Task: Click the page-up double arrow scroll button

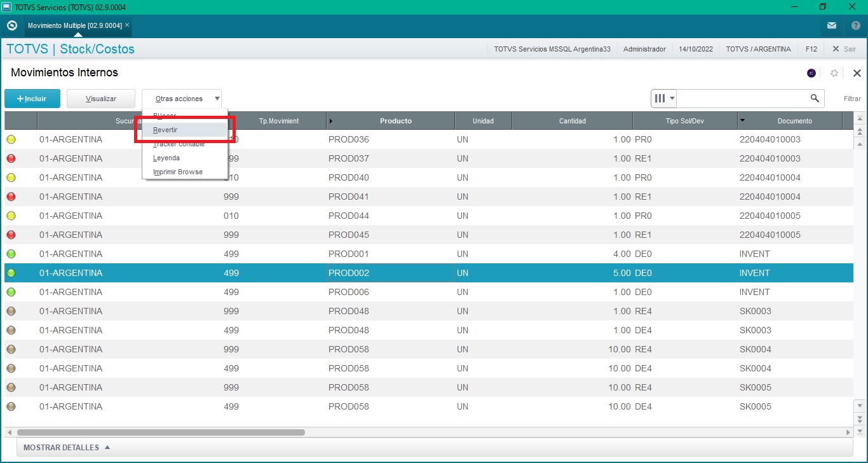Action: click(x=860, y=132)
